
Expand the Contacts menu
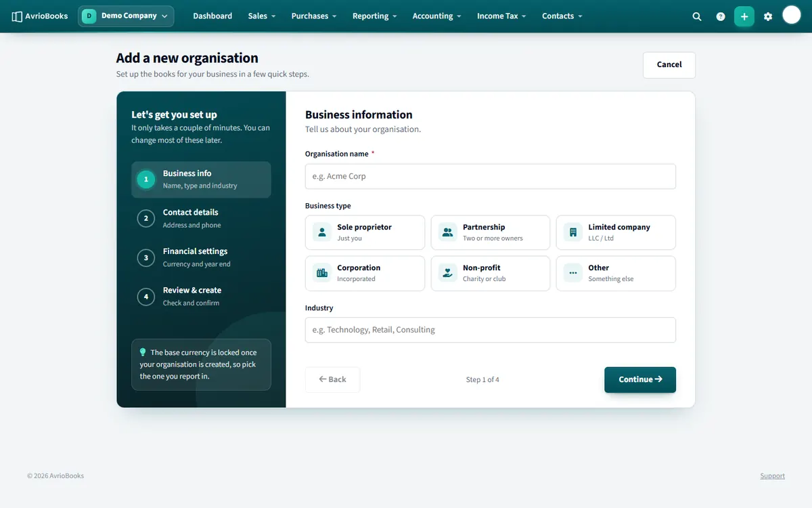tap(562, 16)
